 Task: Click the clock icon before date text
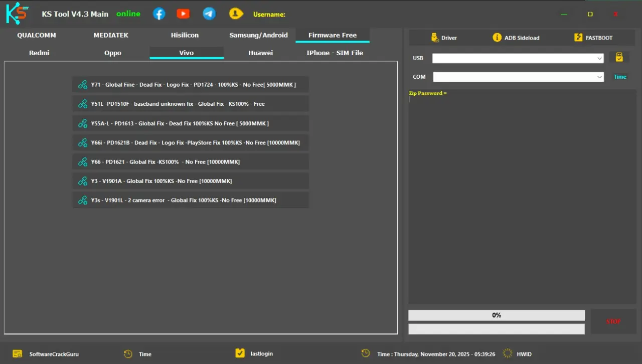click(x=366, y=353)
